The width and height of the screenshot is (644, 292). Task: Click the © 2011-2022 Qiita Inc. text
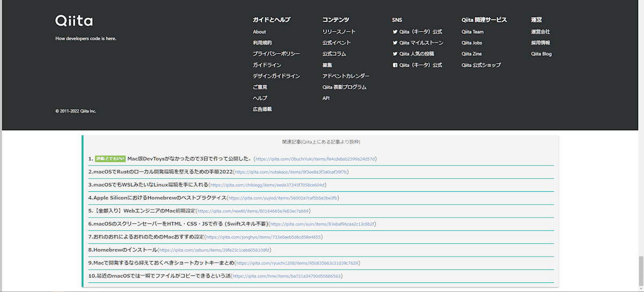76,111
